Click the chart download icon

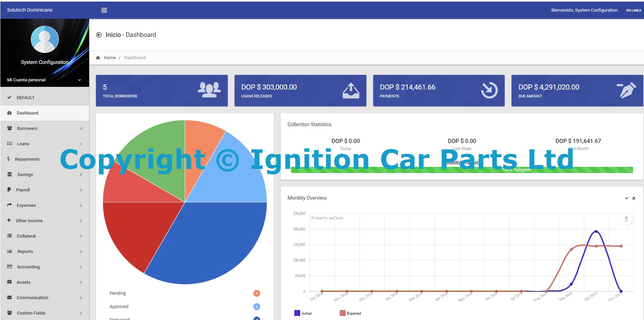(x=626, y=219)
